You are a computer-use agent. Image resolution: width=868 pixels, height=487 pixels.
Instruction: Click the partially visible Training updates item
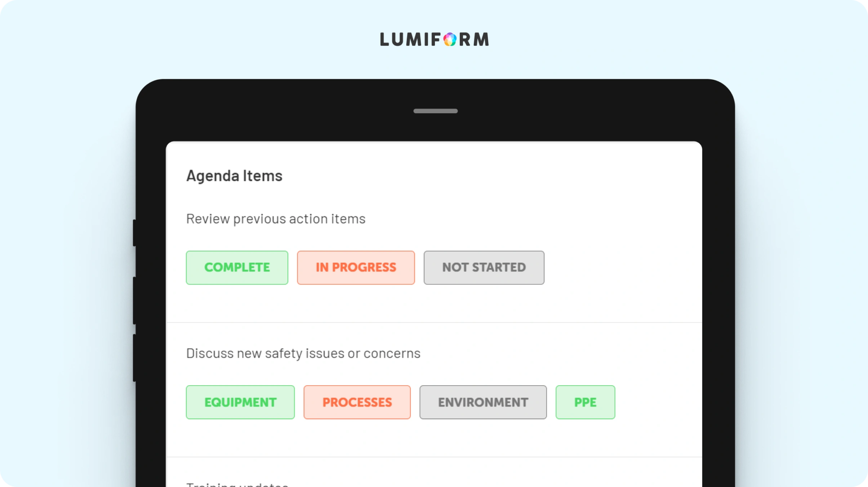click(x=237, y=484)
